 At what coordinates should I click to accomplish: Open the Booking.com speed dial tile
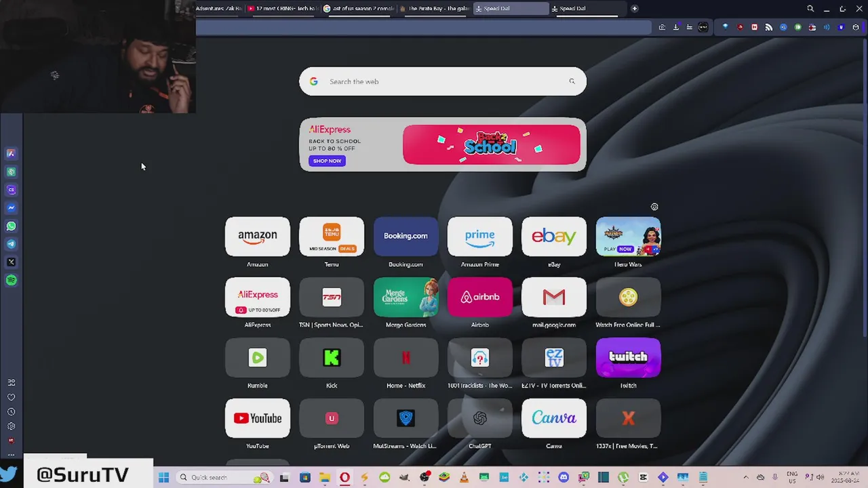[406, 237]
